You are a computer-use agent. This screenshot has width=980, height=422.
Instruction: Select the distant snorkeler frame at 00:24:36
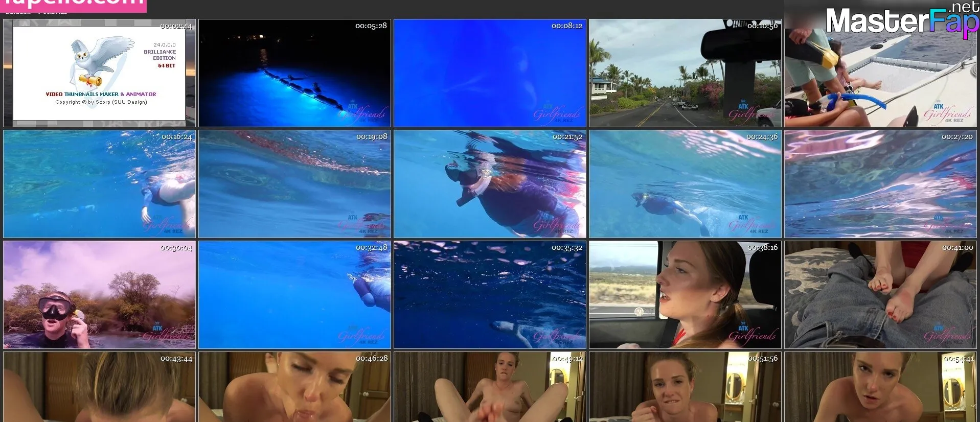[x=685, y=184]
